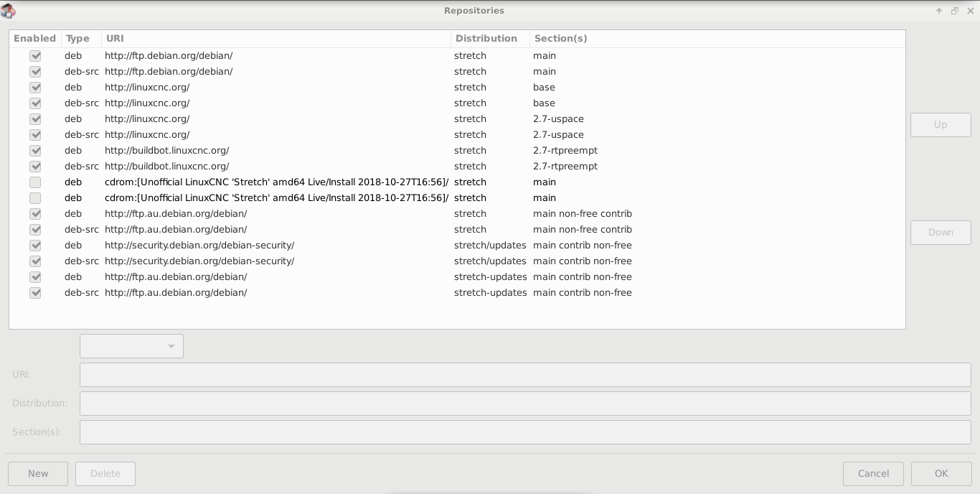This screenshot has height=494, width=980.
Task: Toggle checkbox for deb-src ftp.au.debian.org stretch-updates
Action: tap(35, 292)
